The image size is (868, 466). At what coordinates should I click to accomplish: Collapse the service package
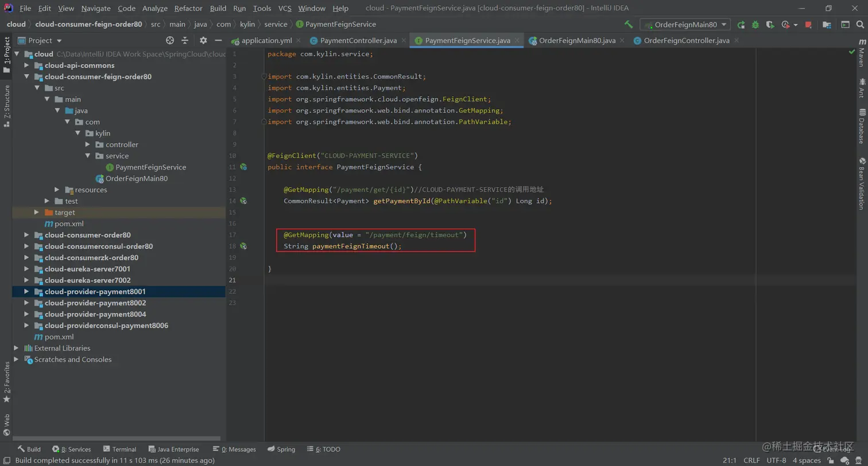coord(87,156)
